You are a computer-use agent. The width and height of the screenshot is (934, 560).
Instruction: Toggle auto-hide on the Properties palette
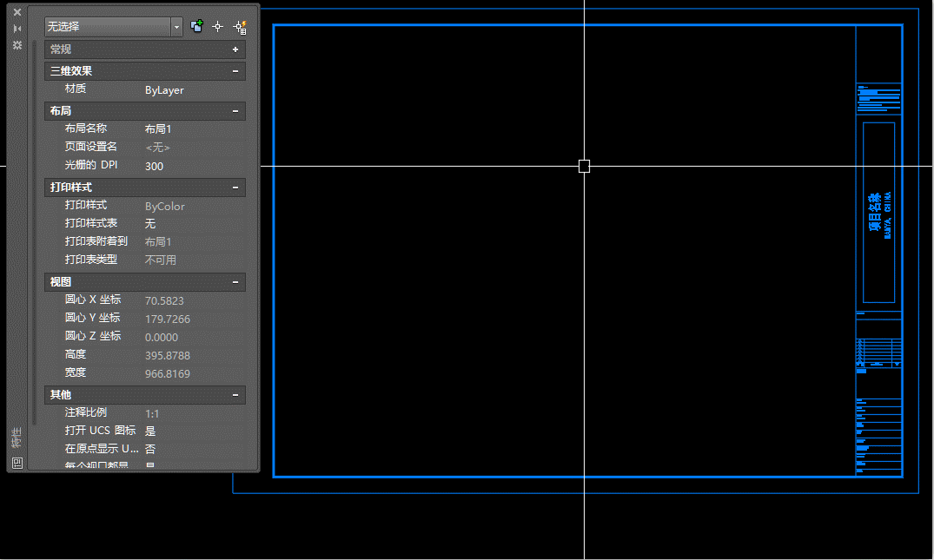[x=17, y=29]
